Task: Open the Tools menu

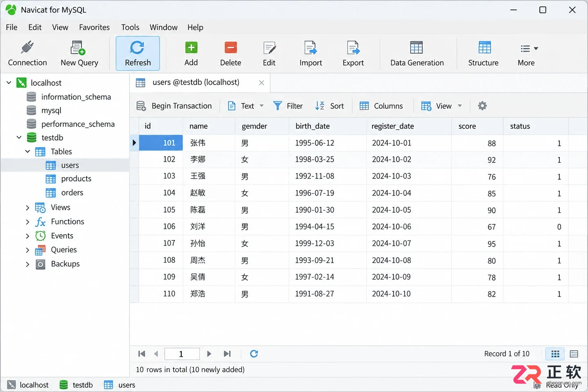Action: point(130,27)
